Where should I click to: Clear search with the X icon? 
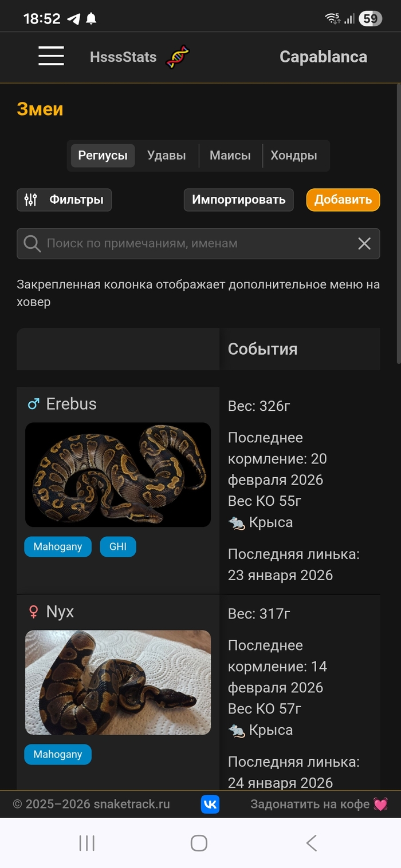(x=364, y=244)
